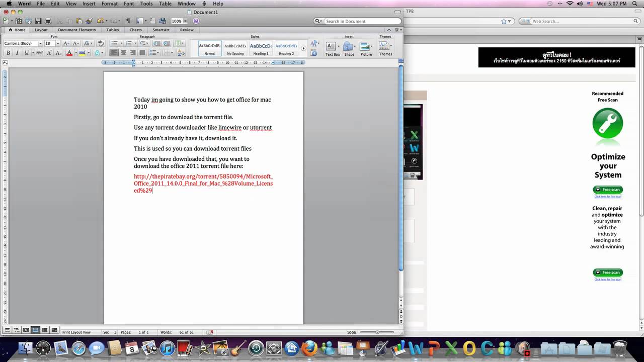Open iTunes from the Dock
Viewport: 644px width, 362px height.
point(167,348)
